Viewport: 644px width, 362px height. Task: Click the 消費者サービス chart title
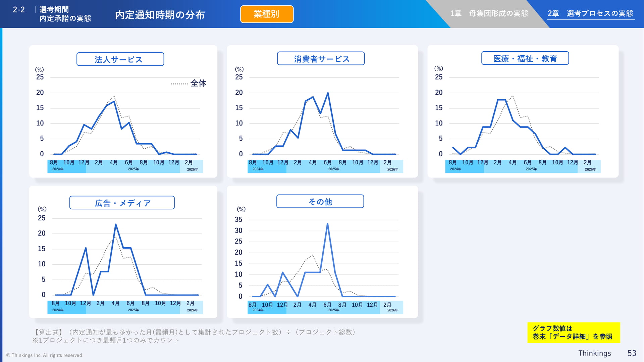(x=321, y=59)
